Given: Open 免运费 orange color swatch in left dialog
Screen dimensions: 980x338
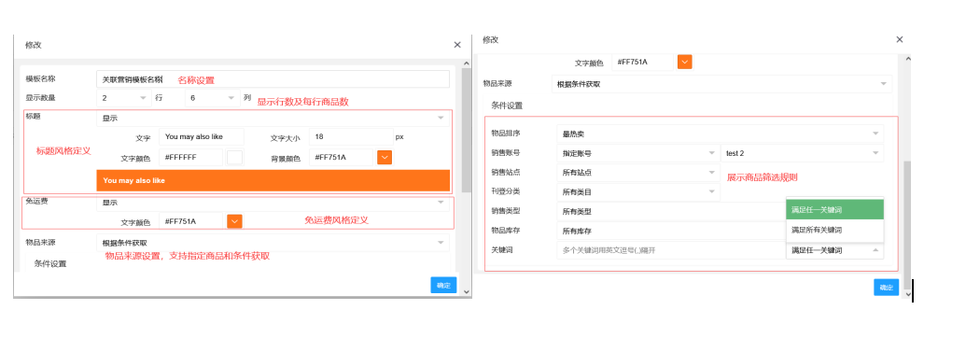Looking at the screenshot, I should coord(234,221).
